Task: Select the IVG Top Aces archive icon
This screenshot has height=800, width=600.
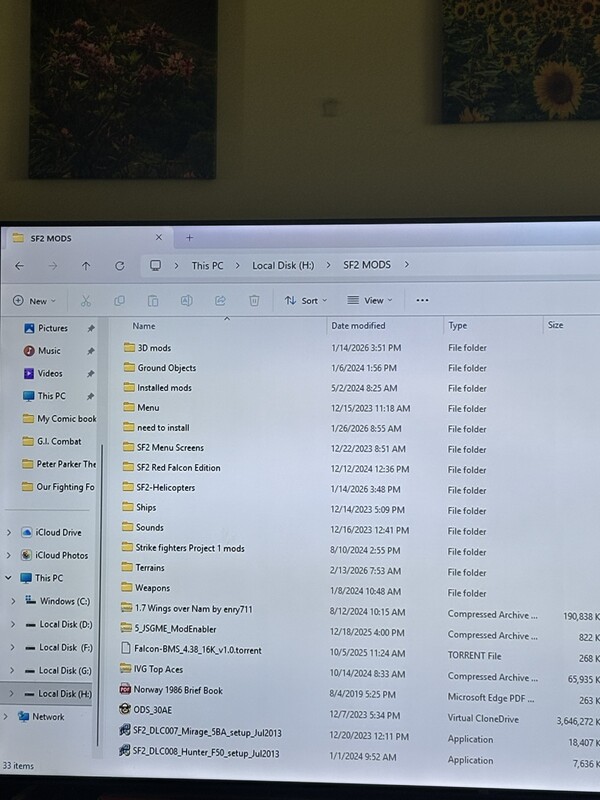Action: pos(126,668)
